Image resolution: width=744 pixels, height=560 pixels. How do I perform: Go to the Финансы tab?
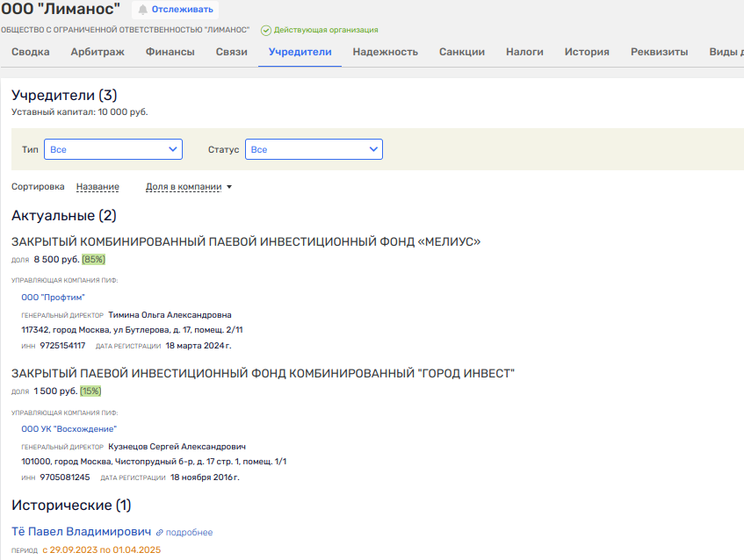coord(170,52)
